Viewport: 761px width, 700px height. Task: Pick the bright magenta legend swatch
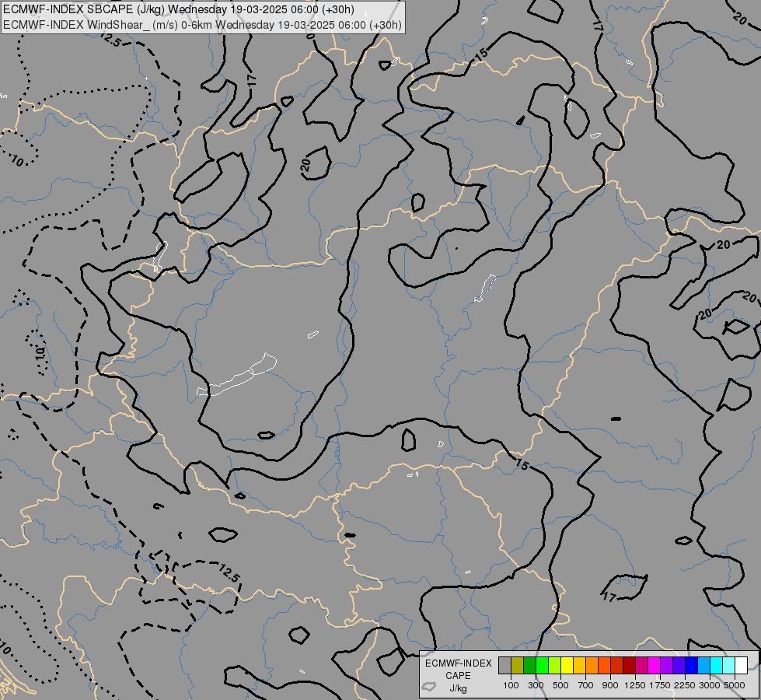coord(654,665)
